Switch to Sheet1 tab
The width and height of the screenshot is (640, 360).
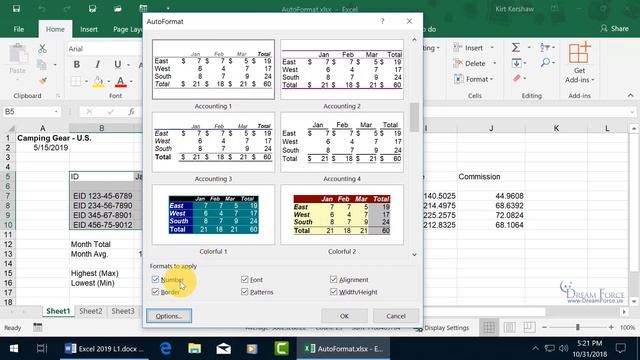point(58,311)
